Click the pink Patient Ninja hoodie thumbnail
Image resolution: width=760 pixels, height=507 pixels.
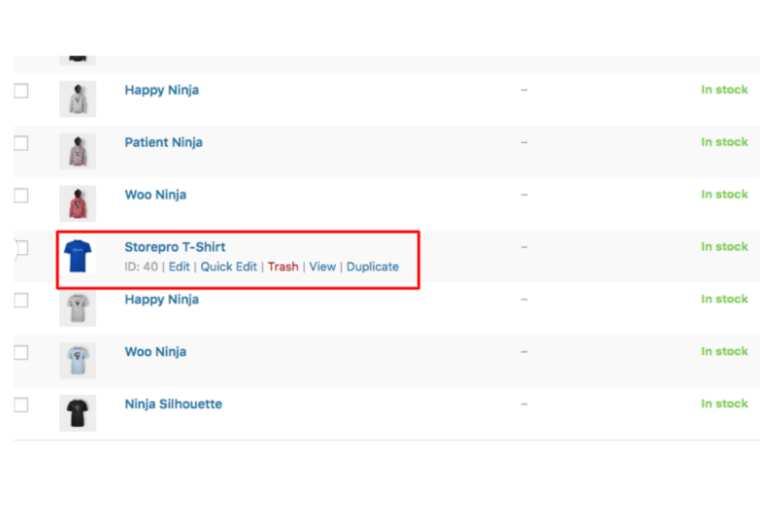(x=77, y=150)
